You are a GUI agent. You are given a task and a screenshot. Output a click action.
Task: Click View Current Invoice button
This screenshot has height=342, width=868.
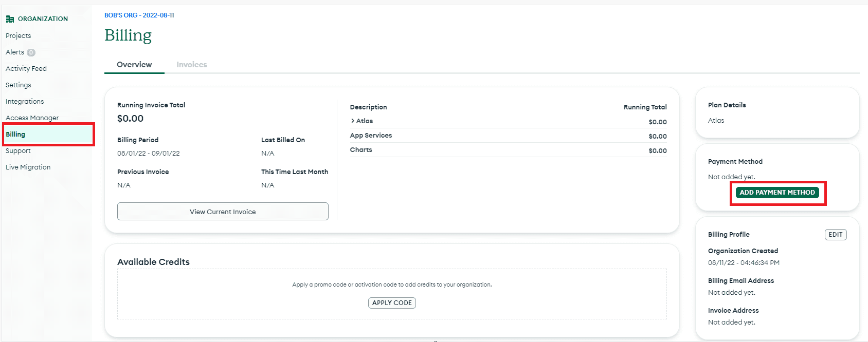223,212
